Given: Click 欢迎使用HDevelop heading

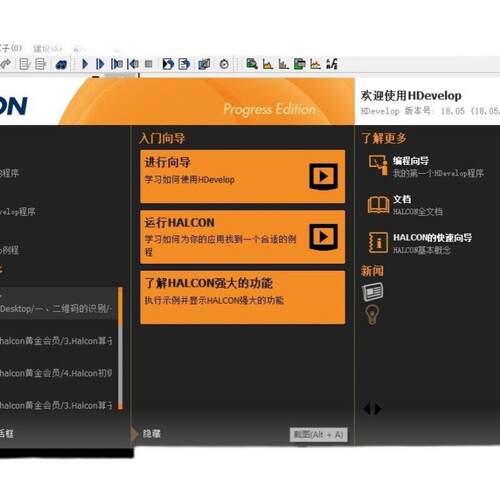Looking at the screenshot, I should 411,96.
